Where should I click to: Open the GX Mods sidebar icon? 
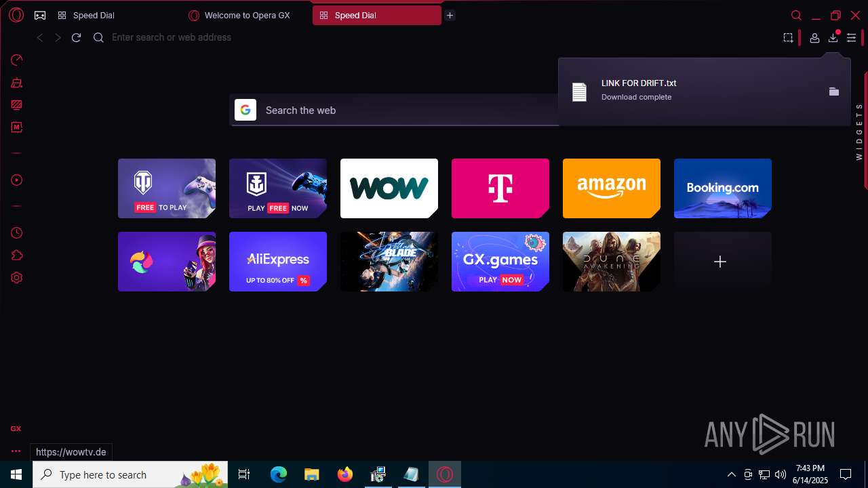tap(17, 127)
